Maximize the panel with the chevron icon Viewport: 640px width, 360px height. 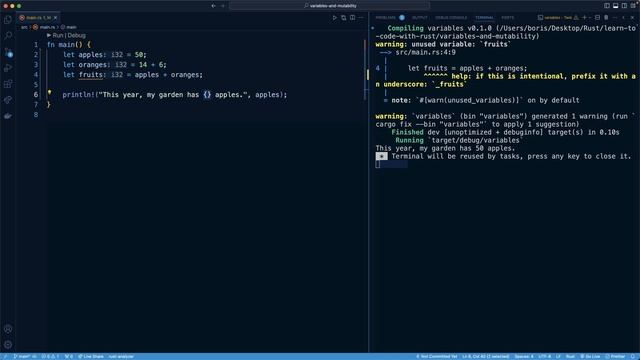(624, 18)
